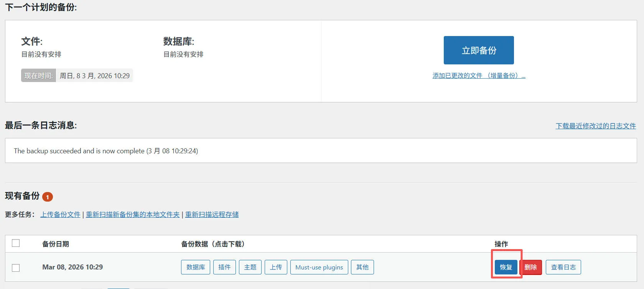644x289 pixels.
Task: Click the red 删除 delete button
Action: (530, 267)
